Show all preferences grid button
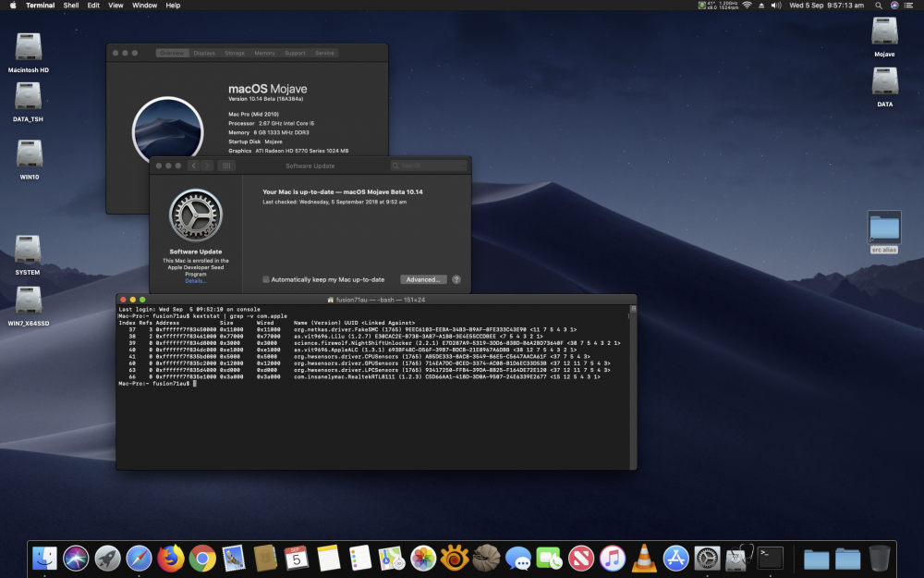 (x=226, y=166)
